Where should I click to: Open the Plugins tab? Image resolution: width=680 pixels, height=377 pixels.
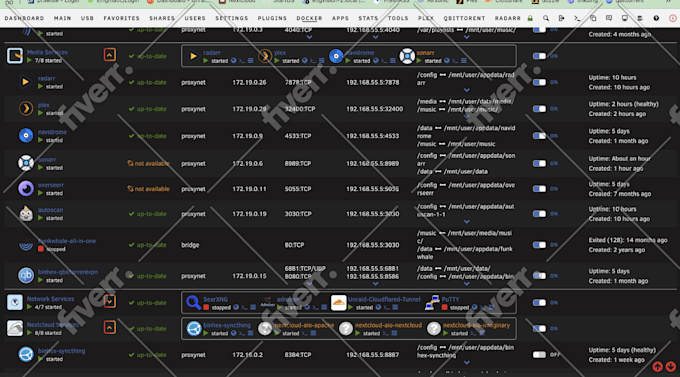tap(272, 18)
